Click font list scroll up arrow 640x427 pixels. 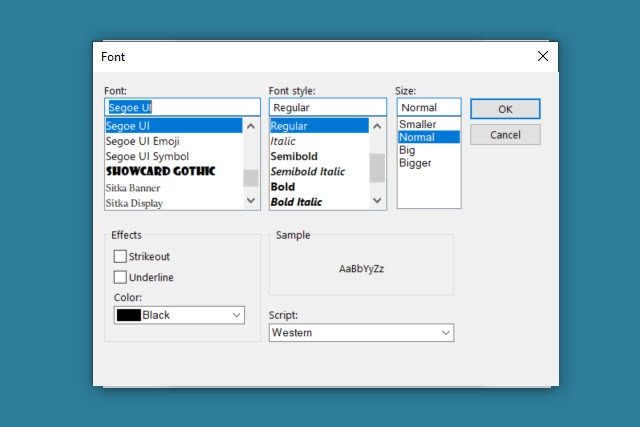[251, 126]
